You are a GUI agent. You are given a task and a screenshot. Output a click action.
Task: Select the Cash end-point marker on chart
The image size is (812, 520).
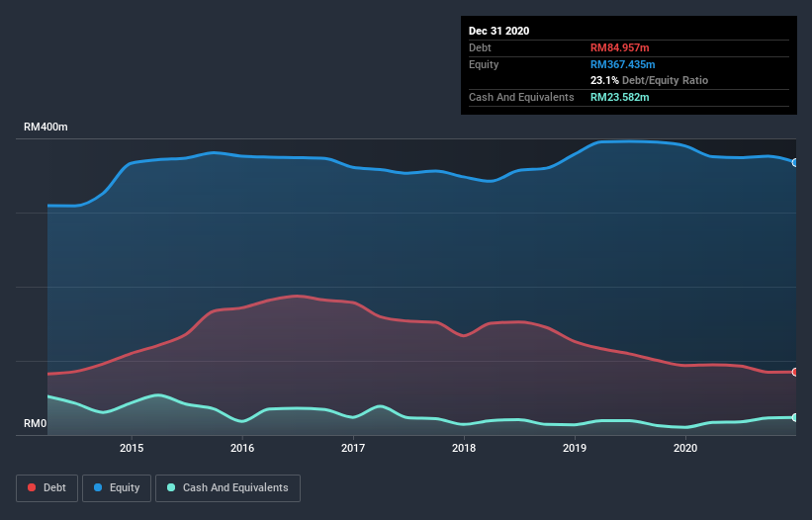pos(795,417)
